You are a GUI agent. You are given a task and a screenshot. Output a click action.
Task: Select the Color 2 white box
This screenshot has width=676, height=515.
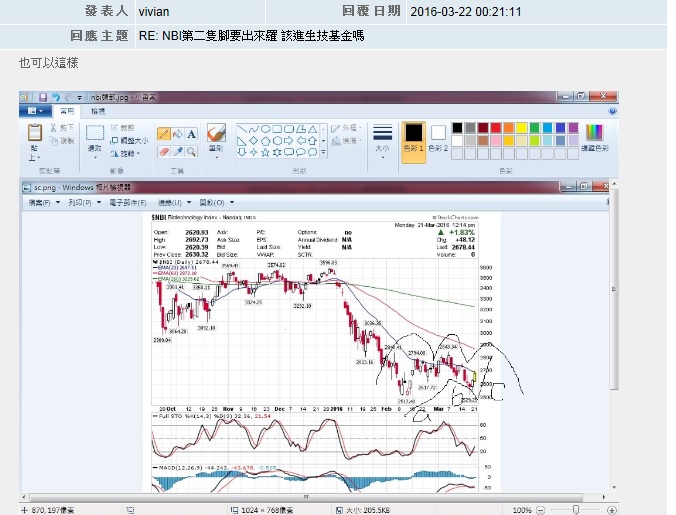coord(438,138)
